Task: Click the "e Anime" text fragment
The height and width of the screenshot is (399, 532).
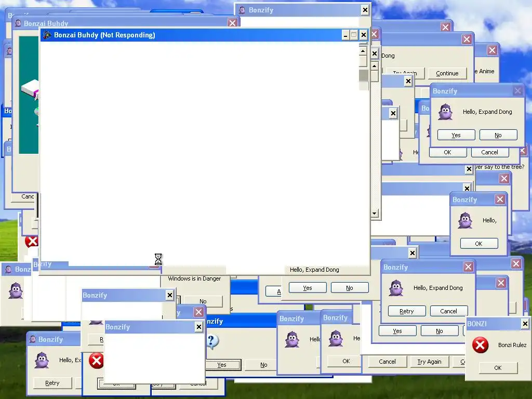Action: pos(484,71)
